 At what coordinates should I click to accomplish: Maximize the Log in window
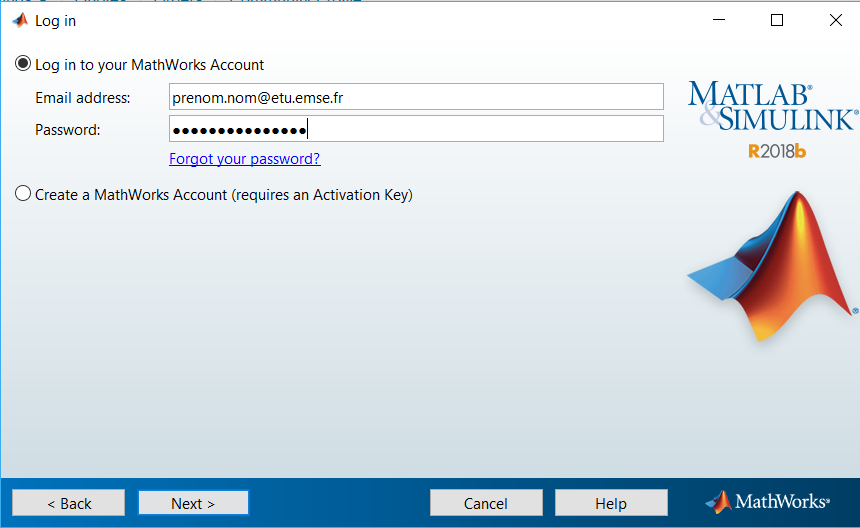(777, 20)
